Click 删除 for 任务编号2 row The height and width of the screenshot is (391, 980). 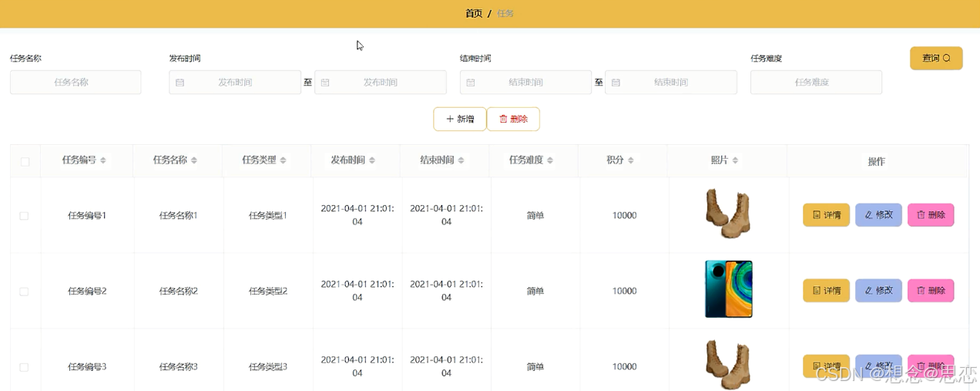[x=931, y=291]
